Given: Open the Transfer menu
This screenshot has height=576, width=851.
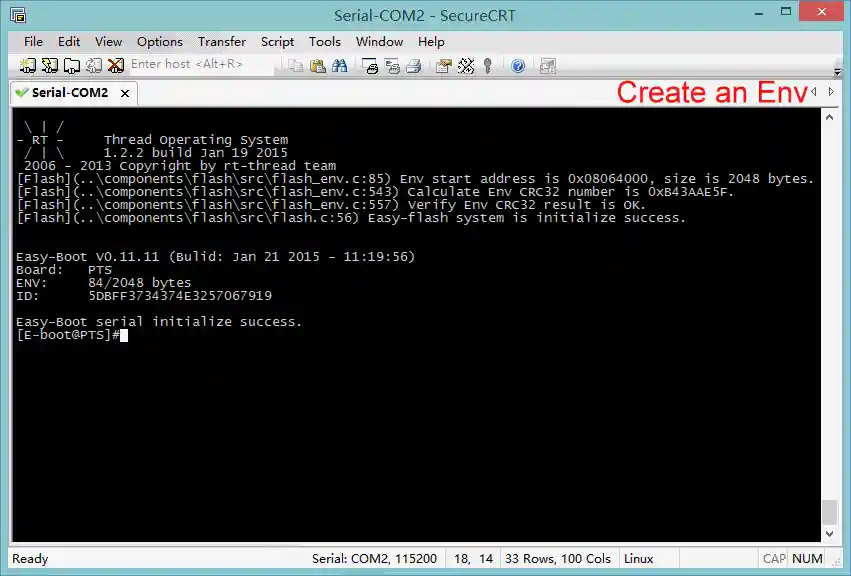Looking at the screenshot, I should (x=221, y=42).
